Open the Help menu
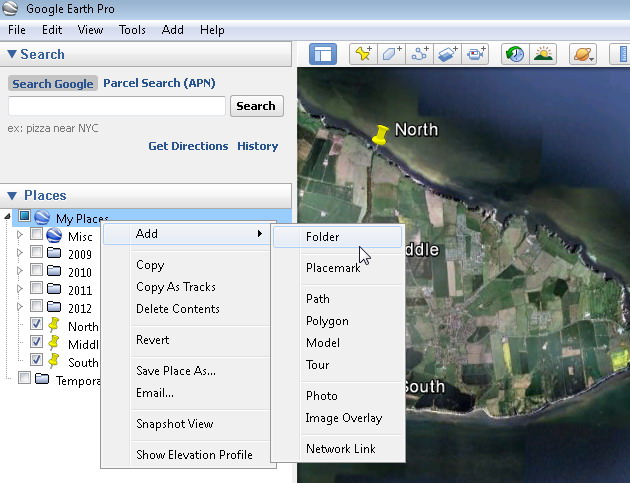 pos(212,30)
